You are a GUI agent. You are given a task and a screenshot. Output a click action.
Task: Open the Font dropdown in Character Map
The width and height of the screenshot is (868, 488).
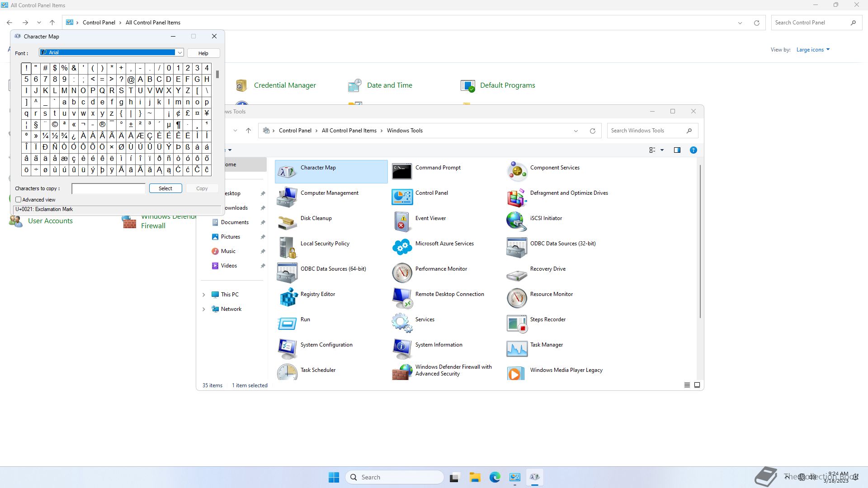pyautogui.click(x=179, y=53)
